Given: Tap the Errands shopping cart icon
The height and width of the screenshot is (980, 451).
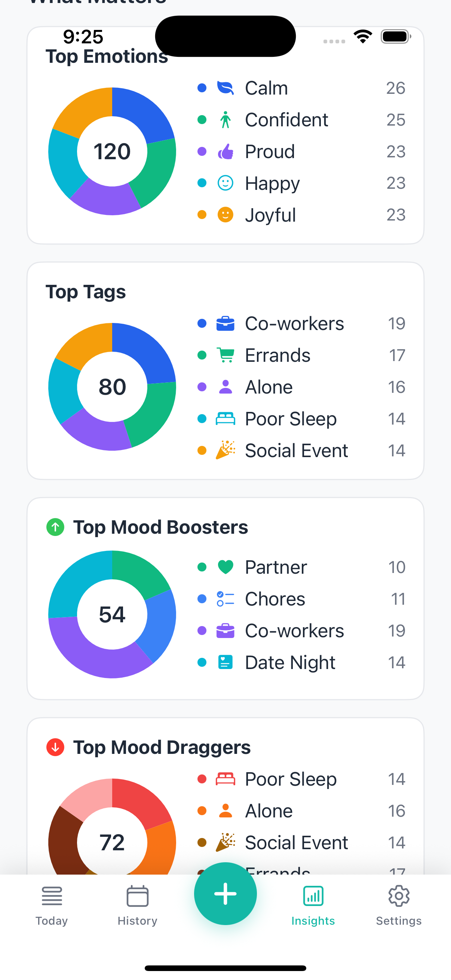Looking at the screenshot, I should click(225, 355).
